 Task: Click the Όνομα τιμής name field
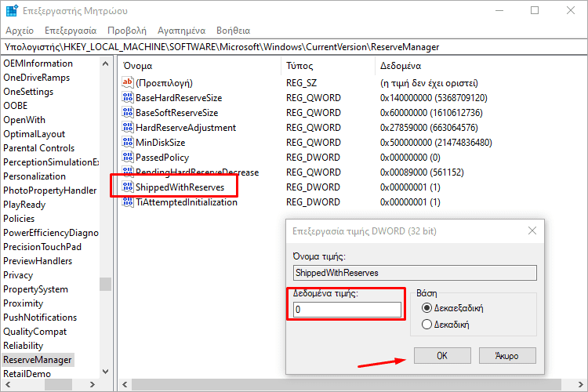[415, 273]
